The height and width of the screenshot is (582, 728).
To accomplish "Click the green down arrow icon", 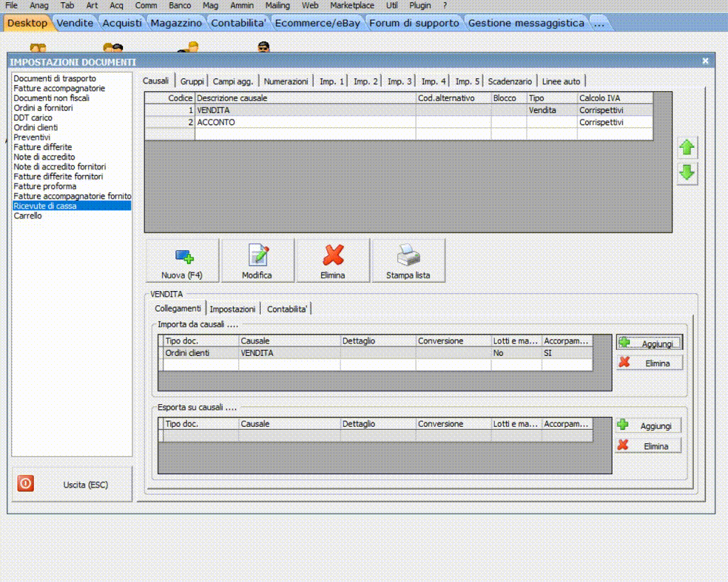I will (x=687, y=173).
